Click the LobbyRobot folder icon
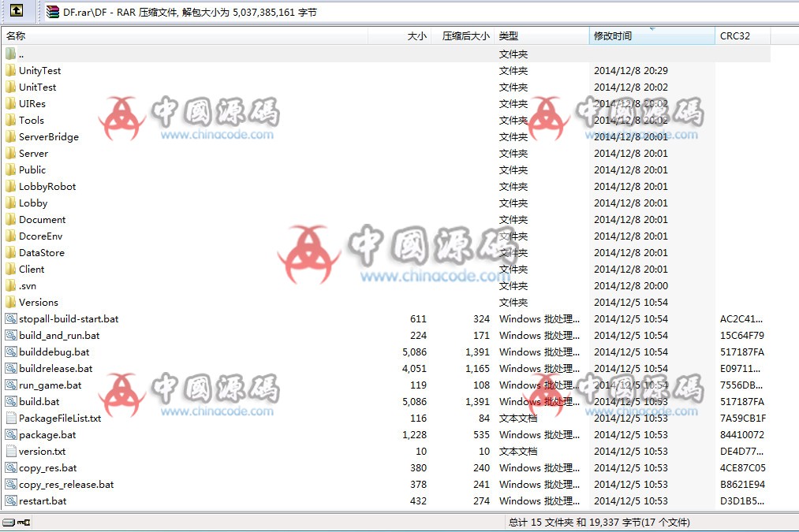799x532 pixels. click(11, 186)
